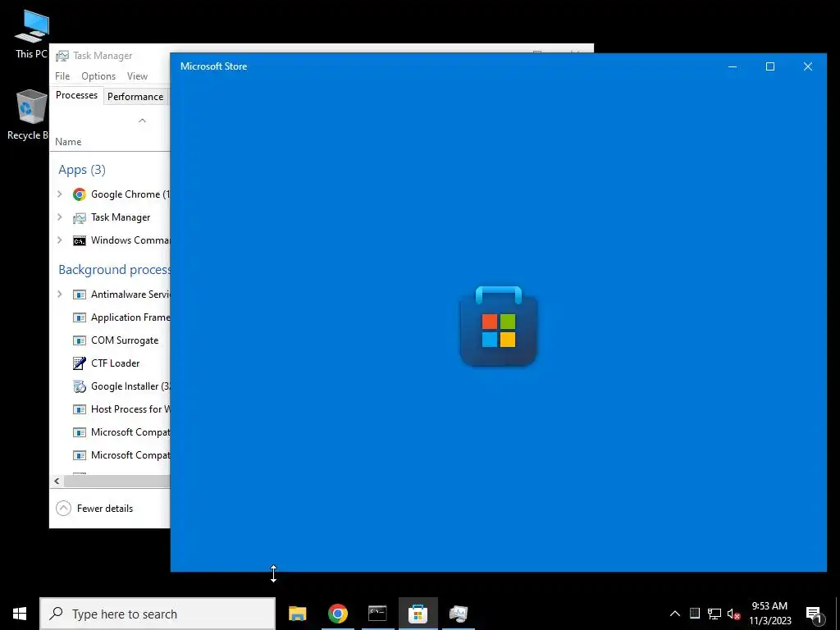Image resolution: width=840 pixels, height=630 pixels.
Task: Click the CTF Loader process icon
Action: click(x=80, y=363)
